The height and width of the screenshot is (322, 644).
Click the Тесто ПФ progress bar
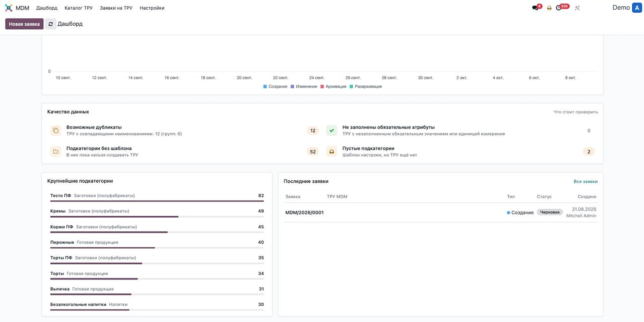click(x=157, y=201)
